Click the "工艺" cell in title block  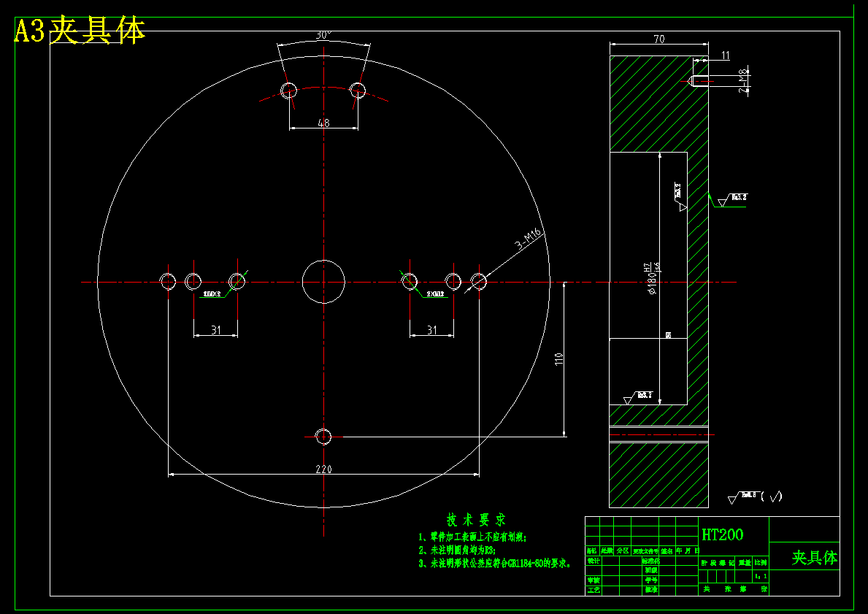point(594,590)
